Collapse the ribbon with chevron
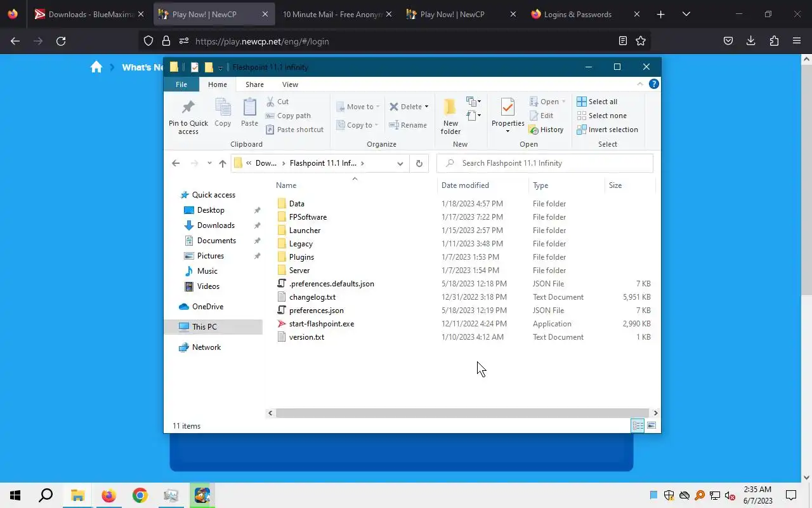The width and height of the screenshot is (812, 508). [641, 84]
